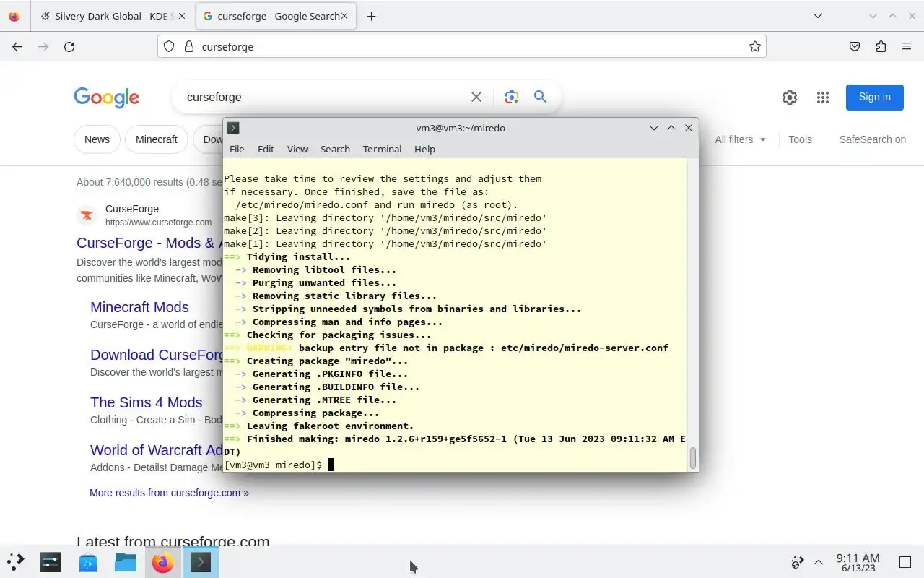Click the padlock site information icon

[189, 46]
